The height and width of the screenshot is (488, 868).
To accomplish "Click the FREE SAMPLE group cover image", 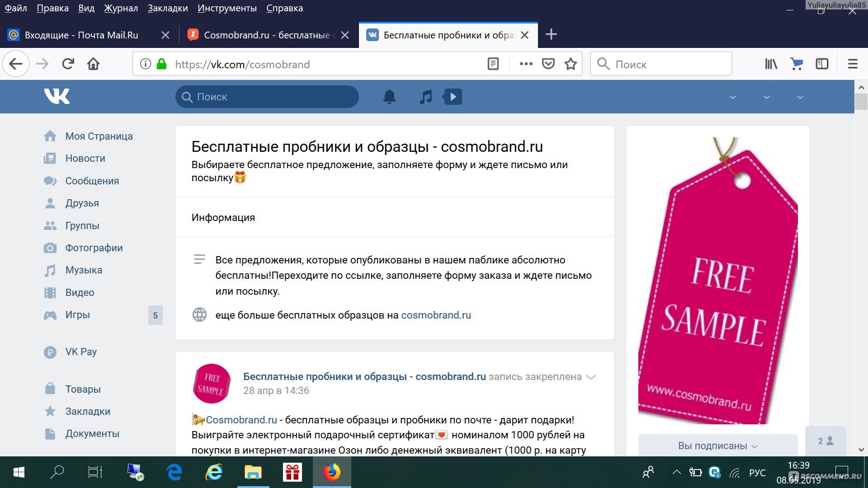I will click(x=718, y=281).
